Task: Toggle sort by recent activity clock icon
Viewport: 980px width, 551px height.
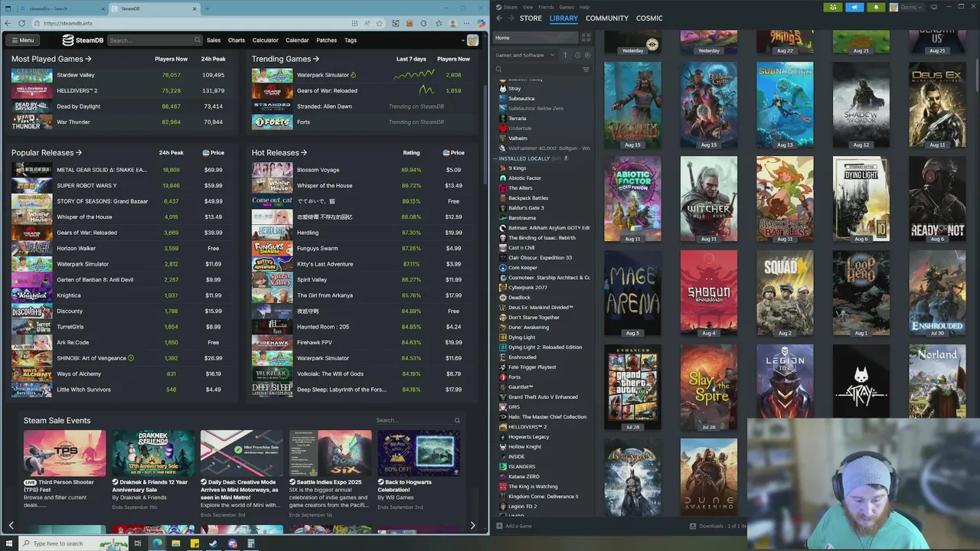Action: tap(577, 55)
